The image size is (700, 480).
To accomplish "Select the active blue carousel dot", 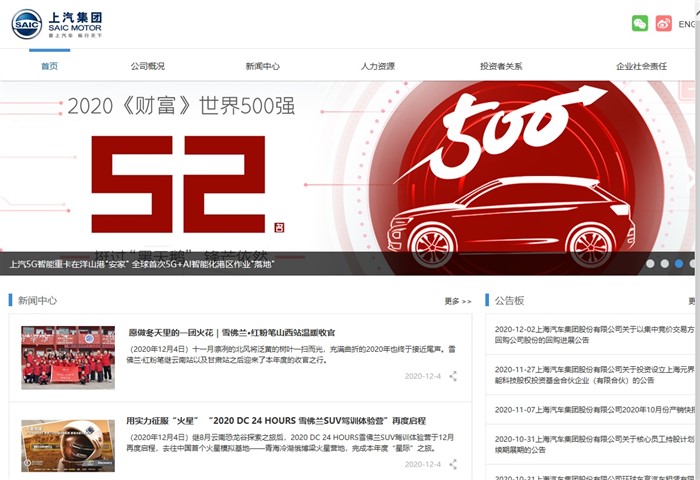I will point(679,264).
